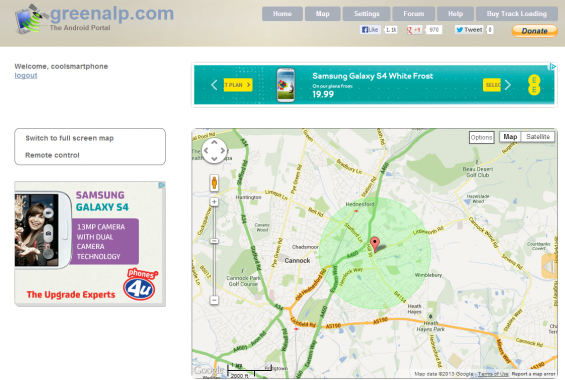The width and height of the screenshot is (565, 380).
Task: Open the AdChoices icon on banner ad
Action: pos(552,66)
